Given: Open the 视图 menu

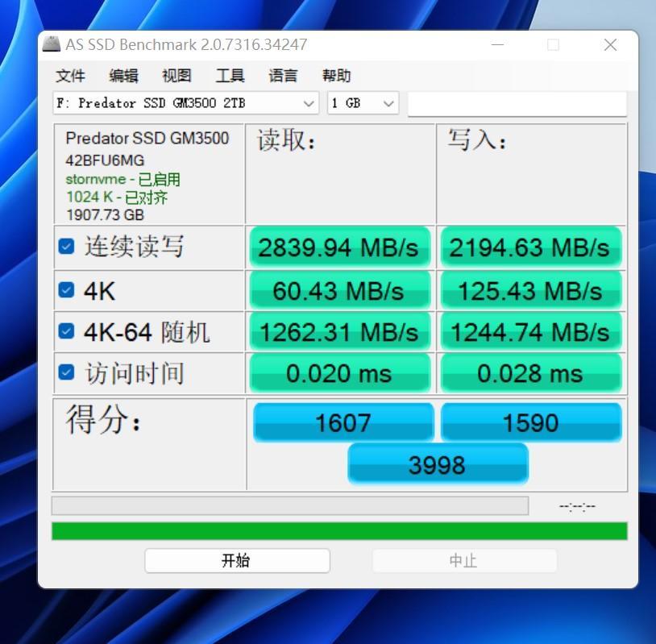Looking at the screenshot, I should coord(176,76).
